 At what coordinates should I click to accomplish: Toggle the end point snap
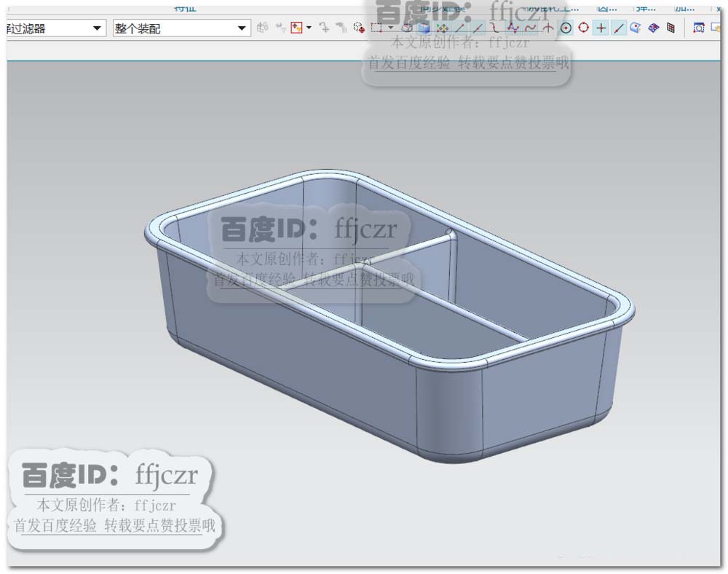(x=460, y=28)
